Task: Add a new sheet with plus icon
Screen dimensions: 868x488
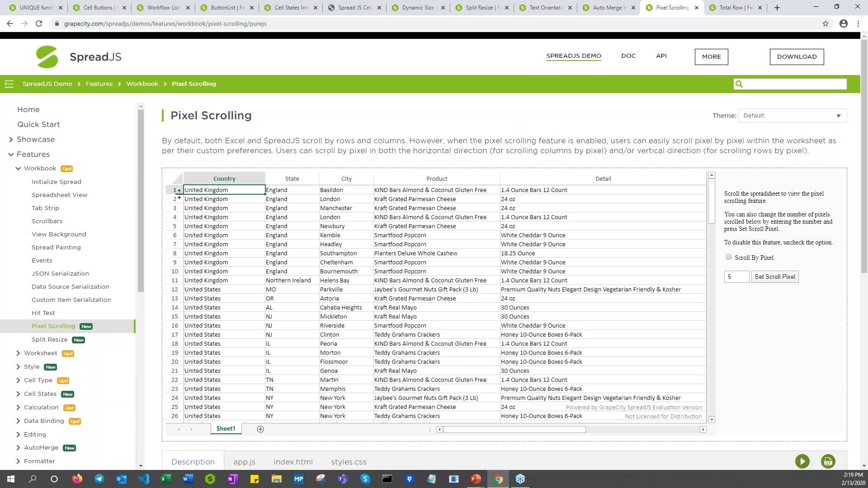Action: (260, 429)
